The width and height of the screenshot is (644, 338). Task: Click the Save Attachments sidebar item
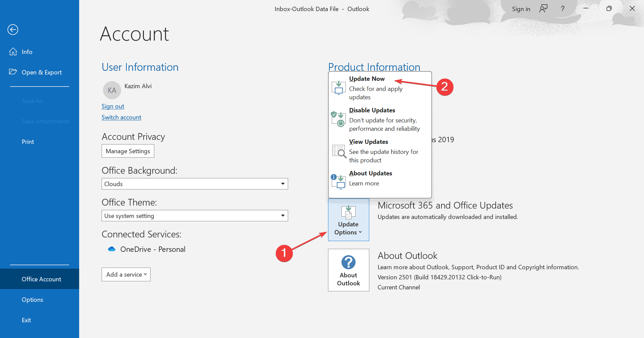[45, 121]
